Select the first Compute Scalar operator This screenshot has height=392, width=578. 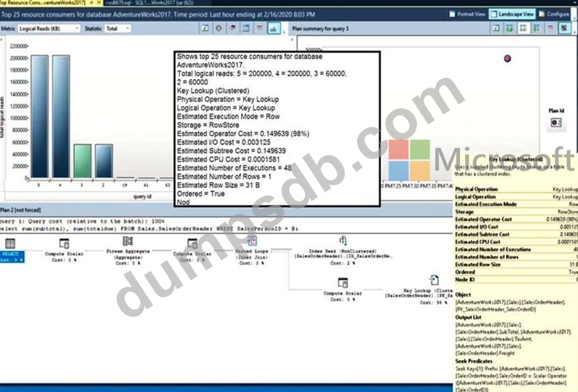[x=64, y=244]
